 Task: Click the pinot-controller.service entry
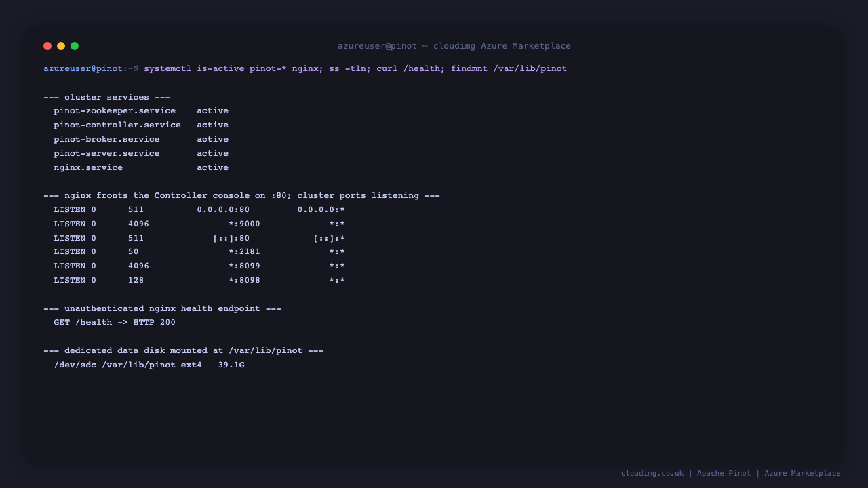pyautogui.click(x=141, y=125)
